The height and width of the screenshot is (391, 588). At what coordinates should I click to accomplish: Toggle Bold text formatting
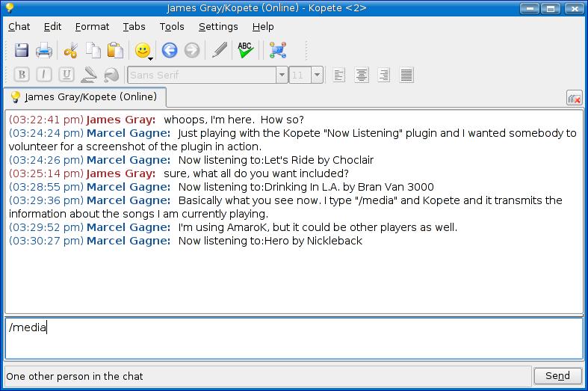pos(22,75)
